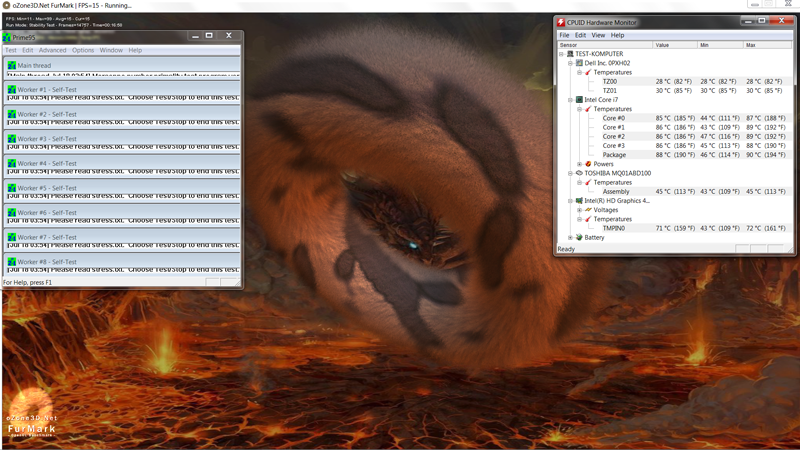Image resolution: width=800 pixels, height=450 pixels.
Task: Click the Sensor column header
Action: point(605,45)
